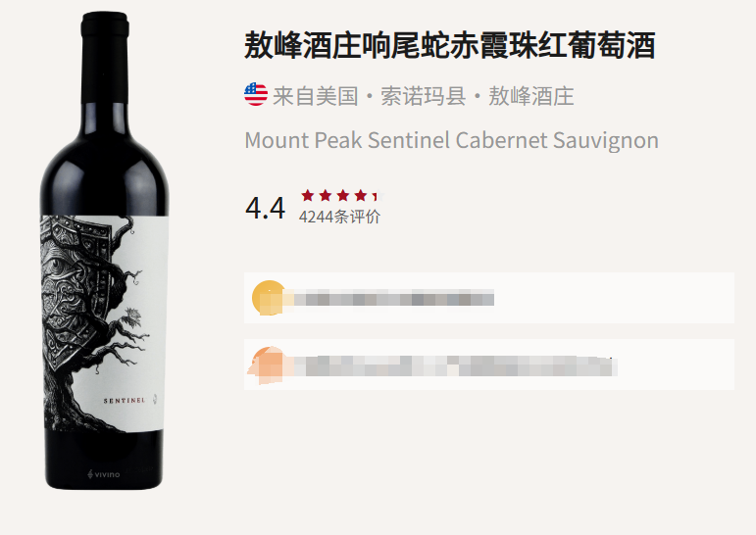The image size is (756, 535).
Task: Click the fourth red rating star
Action: pos(361,196)
